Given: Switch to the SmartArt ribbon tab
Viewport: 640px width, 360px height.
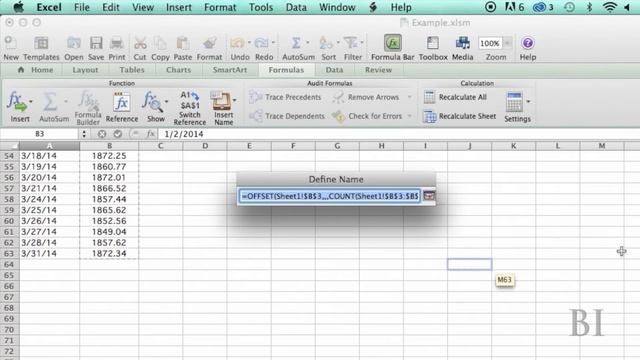Looking at the screenshot, I should (x=230, y=70).
